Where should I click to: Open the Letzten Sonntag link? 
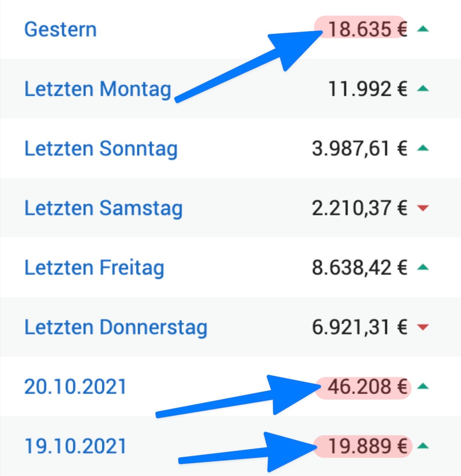101,149
